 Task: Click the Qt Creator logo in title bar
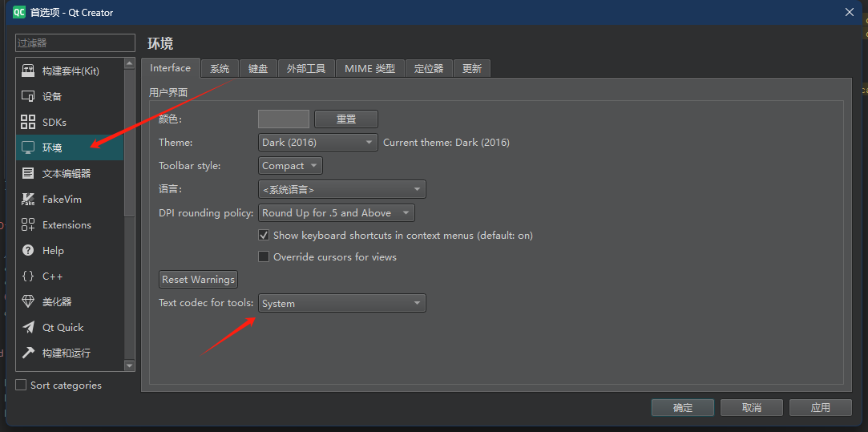19,12
